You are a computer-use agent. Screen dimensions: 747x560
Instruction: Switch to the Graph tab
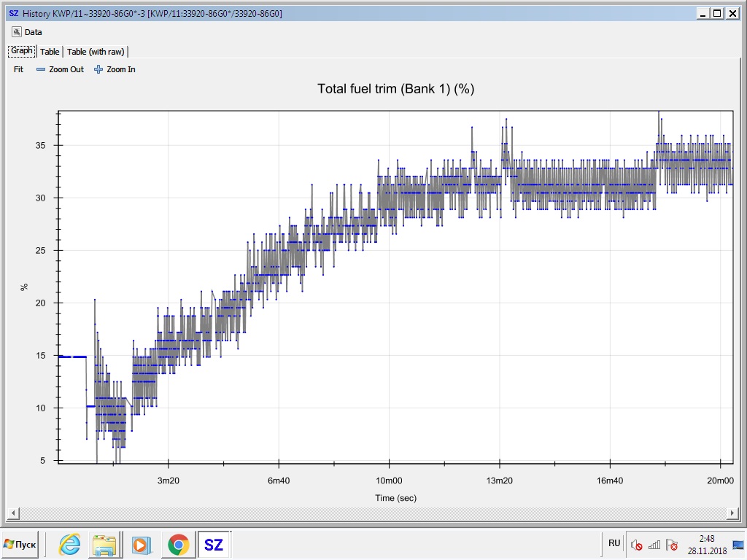click(x=21, y=51)
